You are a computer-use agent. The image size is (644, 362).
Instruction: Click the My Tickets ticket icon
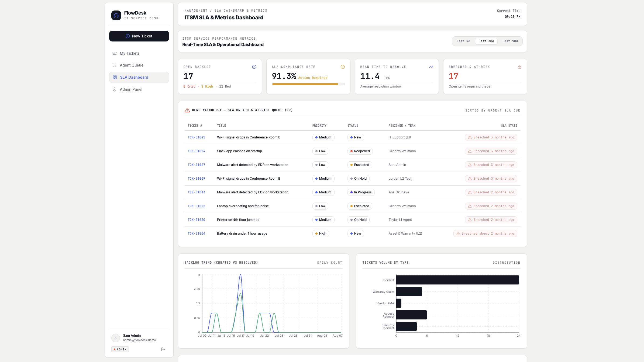115,53
